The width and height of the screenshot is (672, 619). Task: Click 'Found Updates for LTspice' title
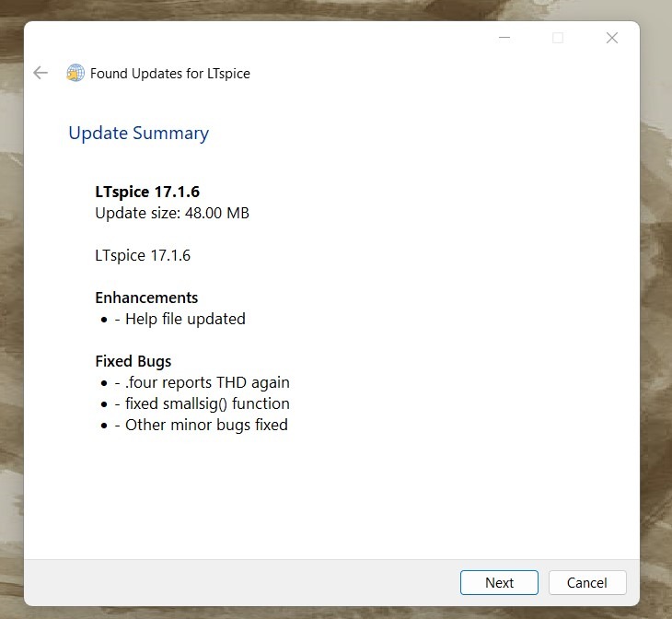point(170,74)
